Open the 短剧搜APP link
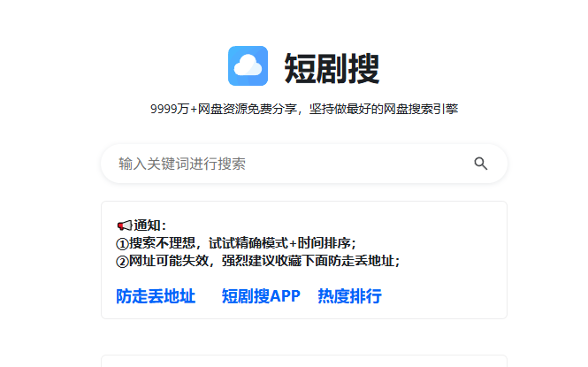 [261, 296]
